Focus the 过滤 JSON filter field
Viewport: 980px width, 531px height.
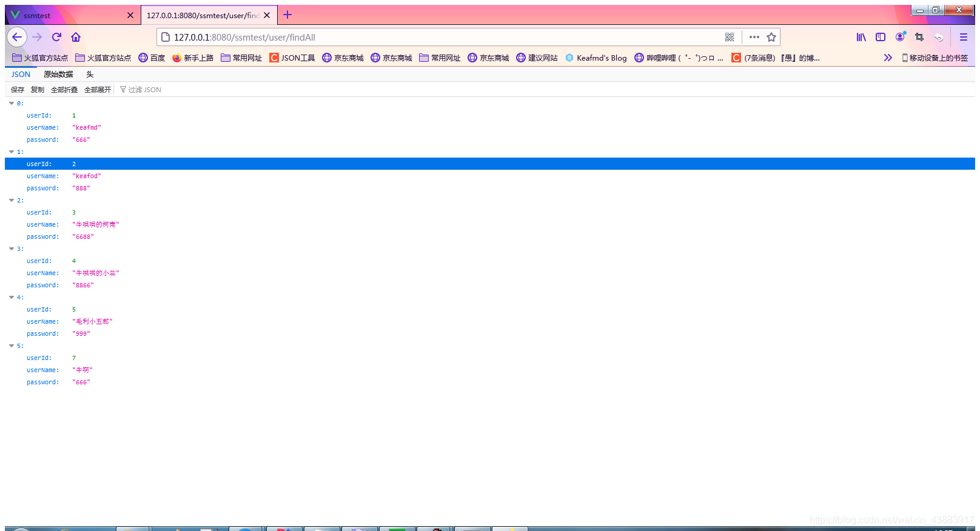click(x=144, y=89)
